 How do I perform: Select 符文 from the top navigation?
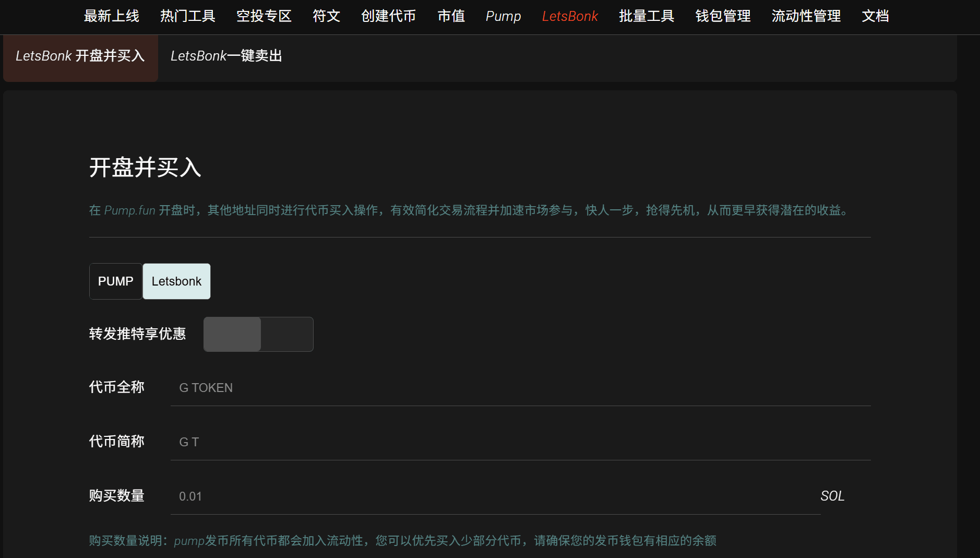(x=326, y=16)
